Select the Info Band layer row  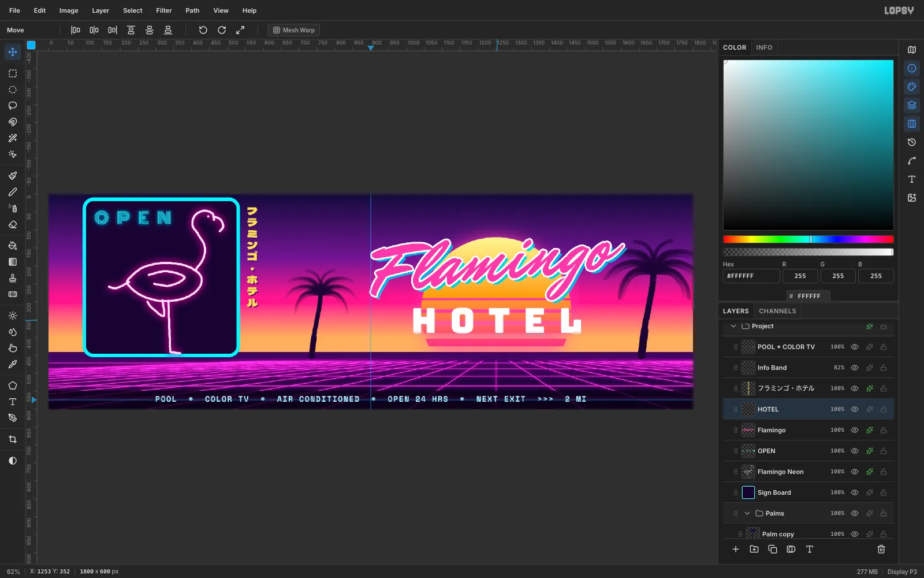[808, 368]
